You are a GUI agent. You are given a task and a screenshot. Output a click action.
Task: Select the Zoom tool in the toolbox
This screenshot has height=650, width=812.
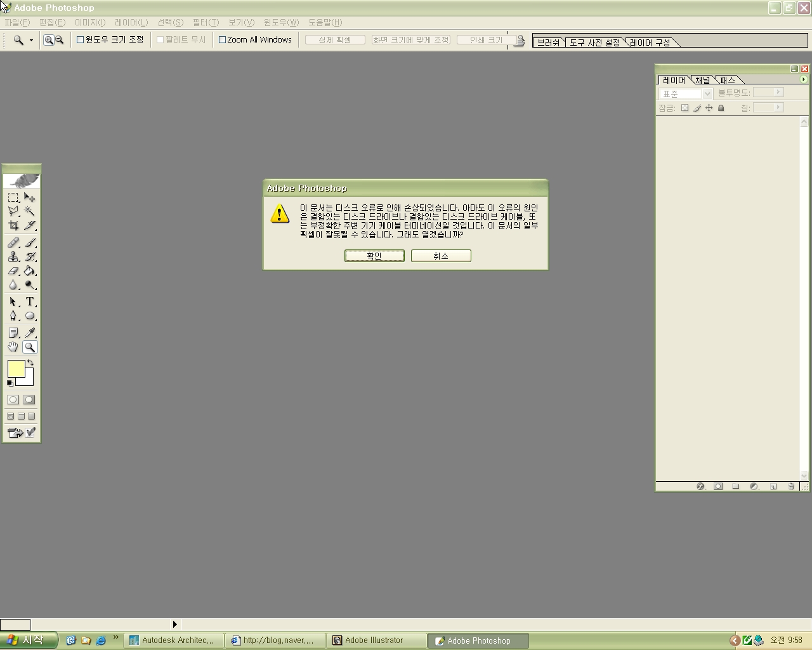(x=30, y=347)
